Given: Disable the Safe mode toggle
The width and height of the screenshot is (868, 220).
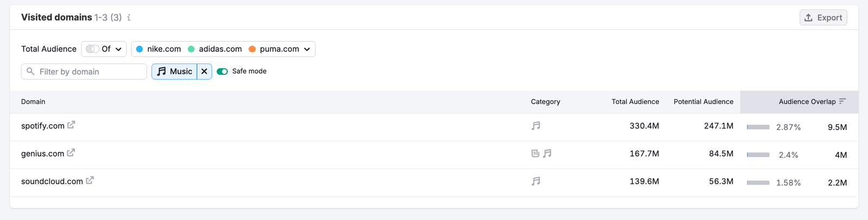Looking at the screenshot, I should coord(222,72).
